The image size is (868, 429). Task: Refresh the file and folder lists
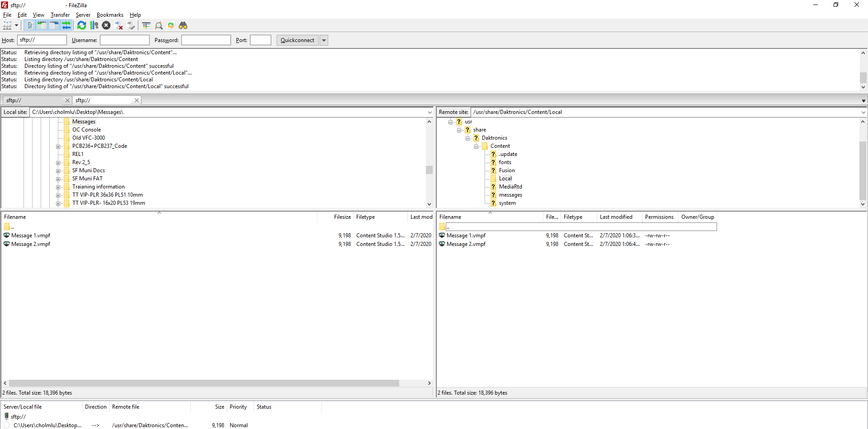(81, 26)
